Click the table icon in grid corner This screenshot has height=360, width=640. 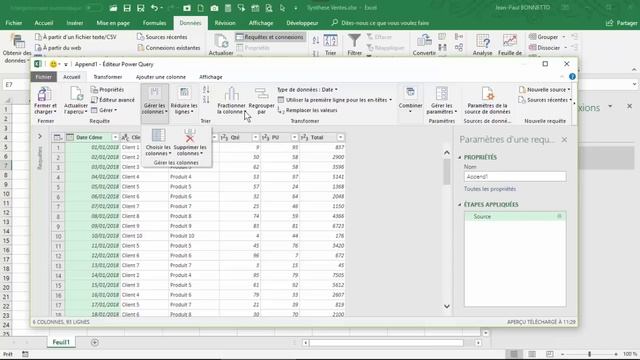coord(58,138)
